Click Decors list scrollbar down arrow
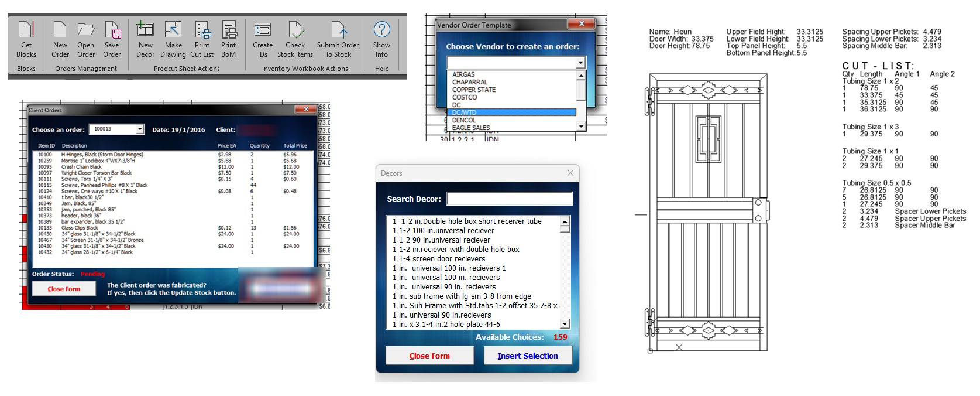 click(x=565, y=324)
